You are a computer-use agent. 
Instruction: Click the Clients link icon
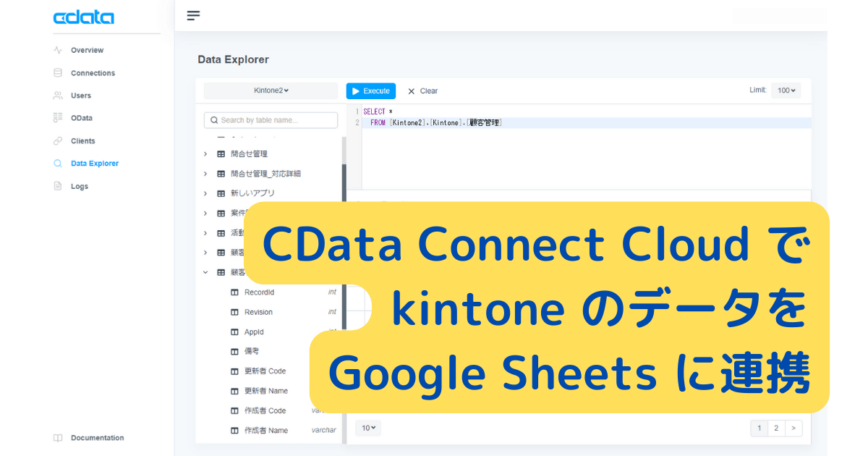coord(58,140)
